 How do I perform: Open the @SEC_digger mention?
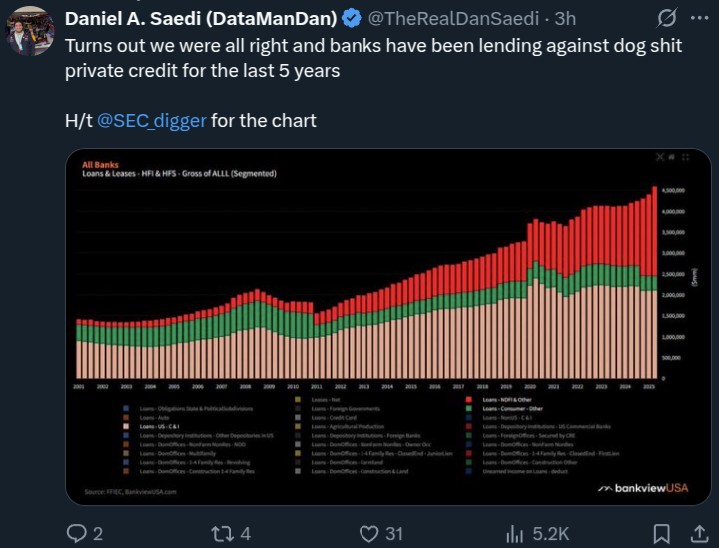tap(152, 121)
